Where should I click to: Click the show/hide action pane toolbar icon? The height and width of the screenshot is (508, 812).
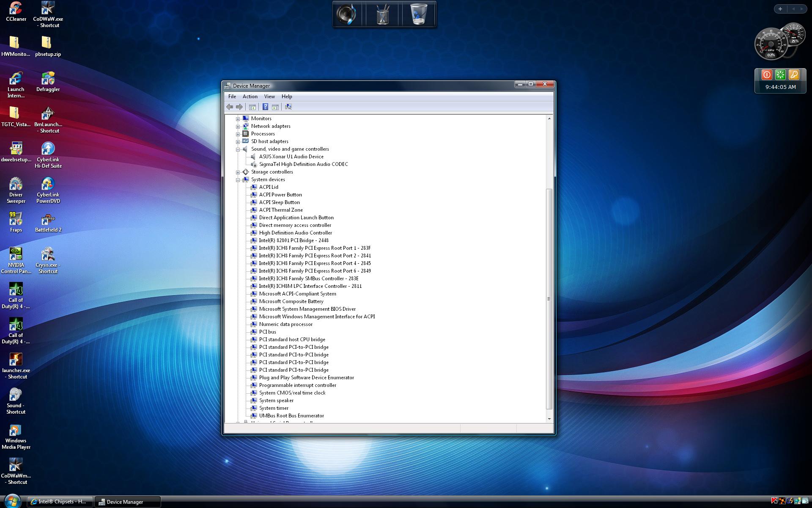pyautogui.click(x=275, y=107)
